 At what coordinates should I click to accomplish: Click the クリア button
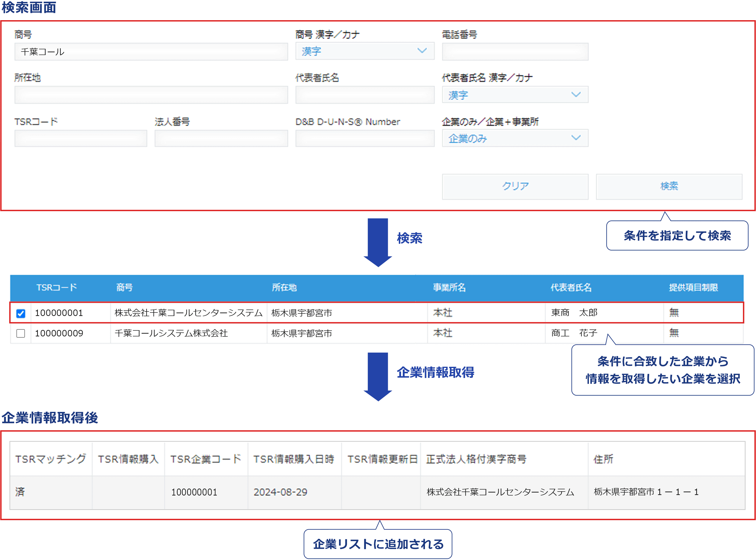pos(515,187)
